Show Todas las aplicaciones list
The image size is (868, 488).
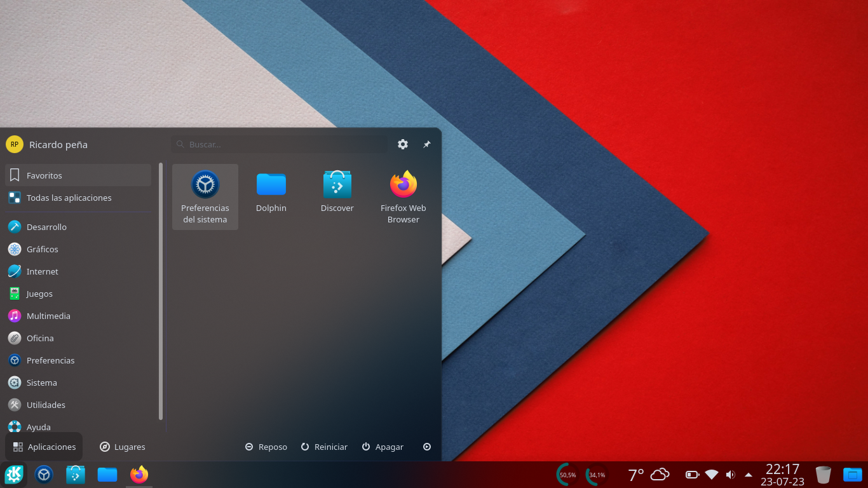tap(69, 198)
